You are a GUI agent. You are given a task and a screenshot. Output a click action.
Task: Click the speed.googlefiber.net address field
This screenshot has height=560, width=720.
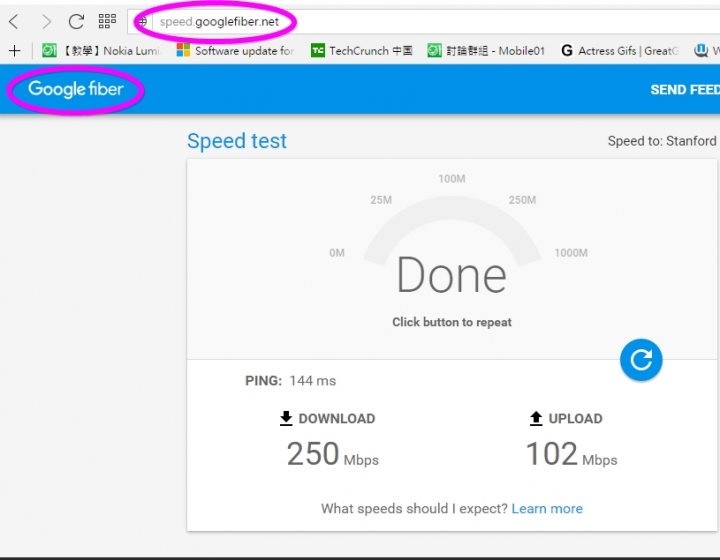click(x=423, y=22)
